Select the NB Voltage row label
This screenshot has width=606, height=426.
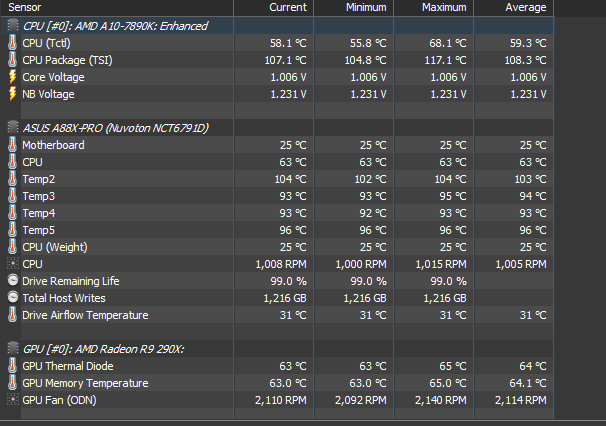(48, 94)
